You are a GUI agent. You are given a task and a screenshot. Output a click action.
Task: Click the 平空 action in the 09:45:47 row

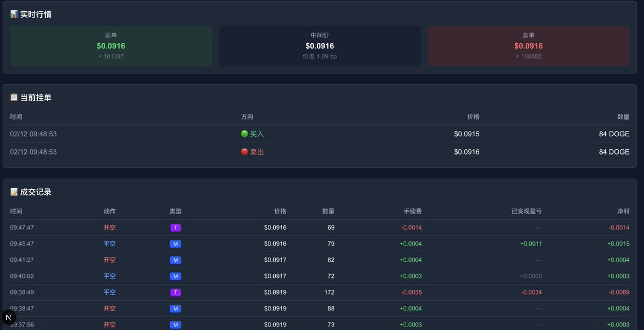109,244
